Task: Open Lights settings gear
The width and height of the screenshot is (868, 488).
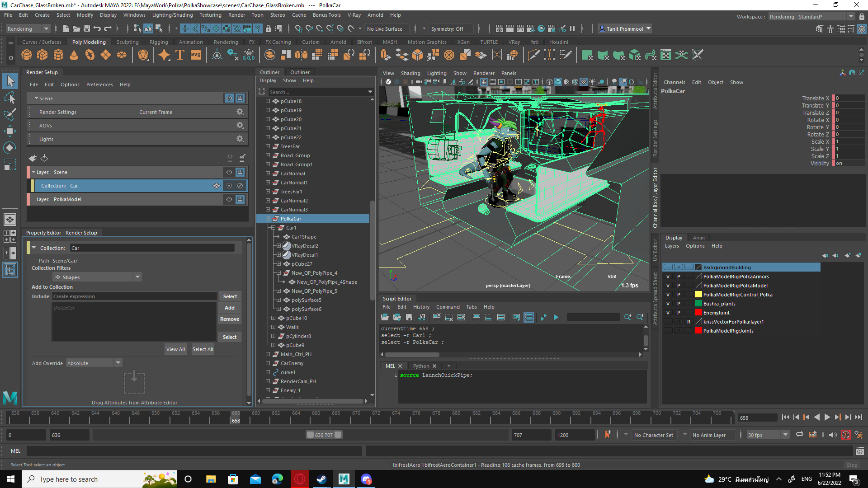Action: [240, 139]
